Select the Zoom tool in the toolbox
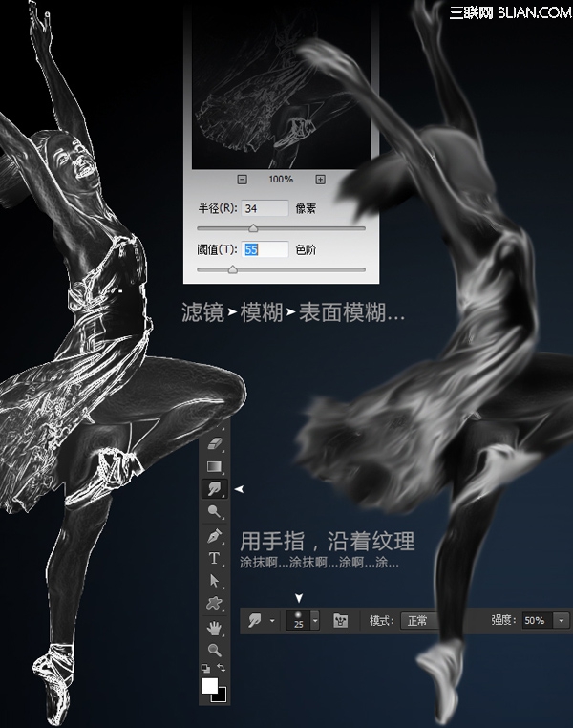This screenshot has width=573, height=728. point(214,650)
